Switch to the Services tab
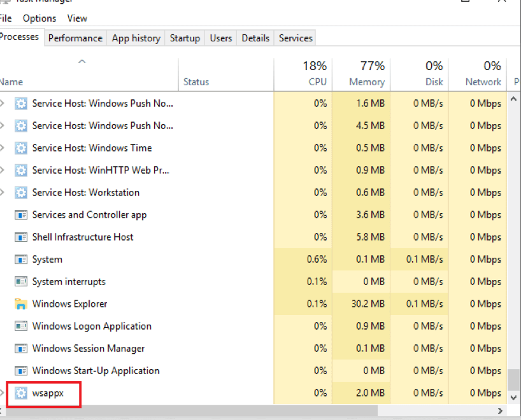Viewport: 521px width, 420px height. tap(296, 38)
